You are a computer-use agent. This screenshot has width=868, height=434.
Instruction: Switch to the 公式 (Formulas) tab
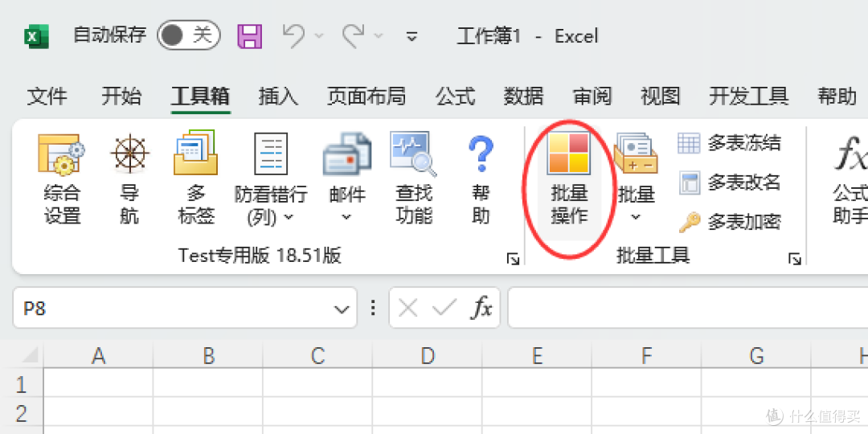point(455,96)
